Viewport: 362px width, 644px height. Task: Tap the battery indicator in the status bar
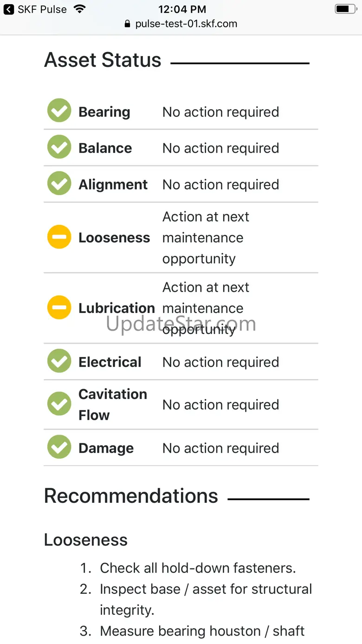(345, 9)
